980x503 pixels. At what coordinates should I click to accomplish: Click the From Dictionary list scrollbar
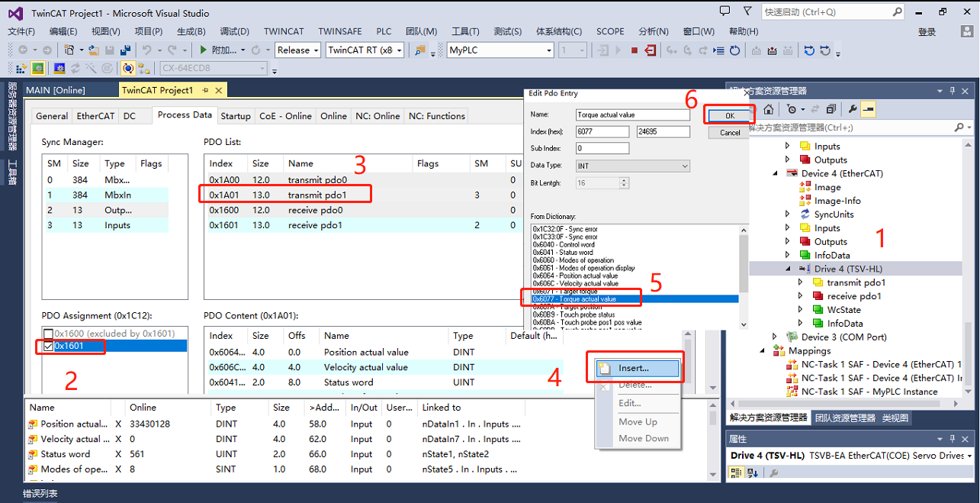(744, 276)
